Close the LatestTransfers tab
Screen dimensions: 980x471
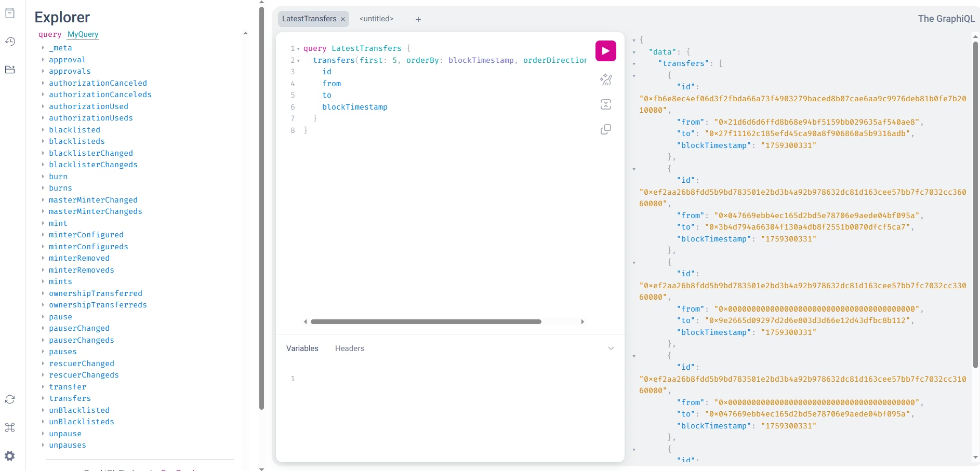343,19
